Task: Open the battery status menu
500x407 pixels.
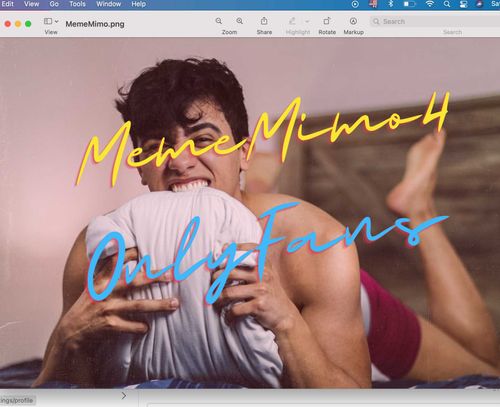Action: click(410, 4)
